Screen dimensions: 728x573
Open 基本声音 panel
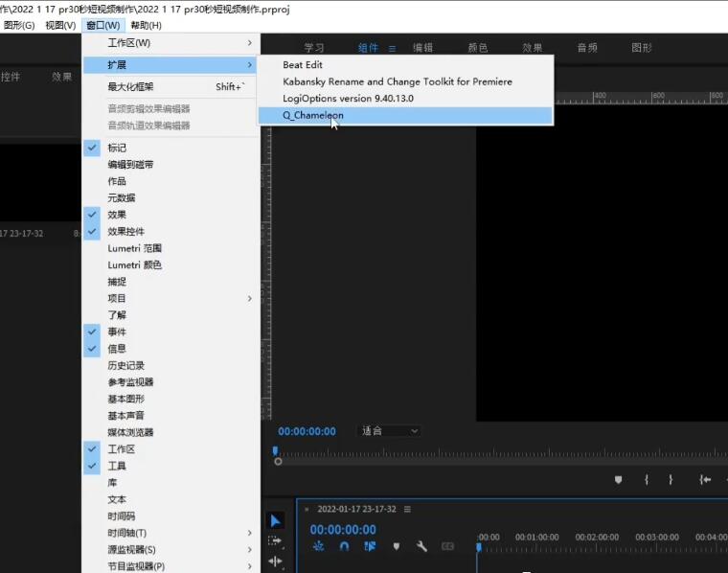[x=171, y=416]
